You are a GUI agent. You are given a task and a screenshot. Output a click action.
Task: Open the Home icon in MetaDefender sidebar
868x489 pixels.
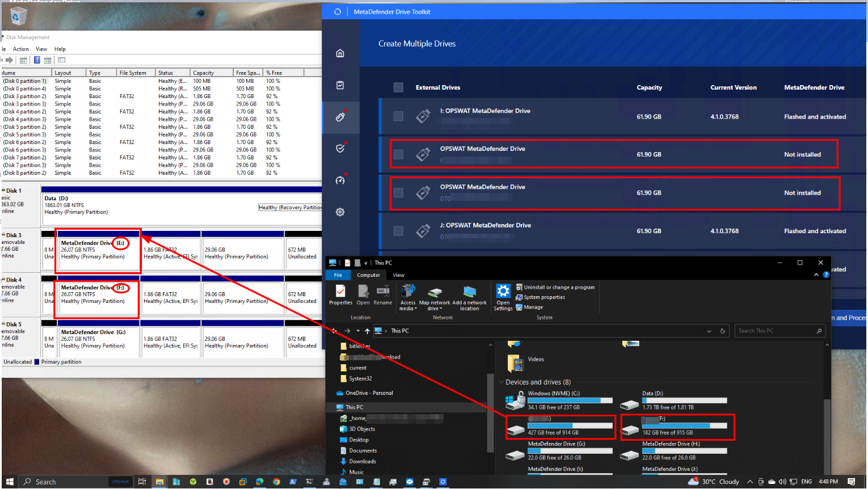340,53
